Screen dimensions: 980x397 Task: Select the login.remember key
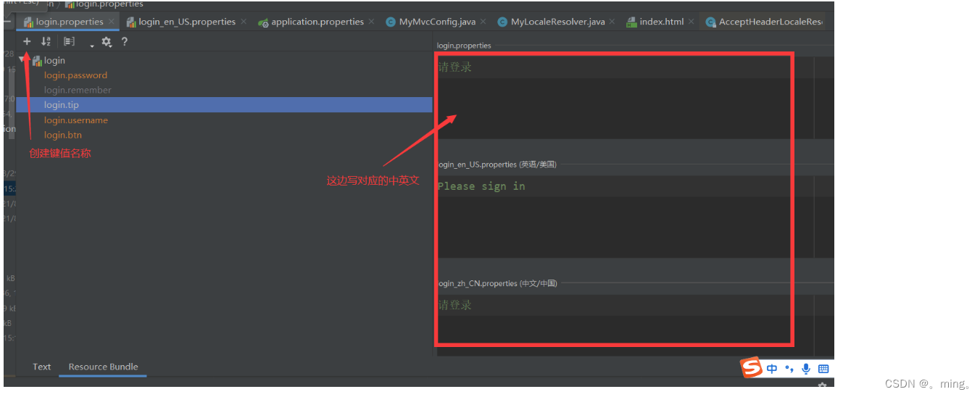pyautogui.click(x=78, y=91)
